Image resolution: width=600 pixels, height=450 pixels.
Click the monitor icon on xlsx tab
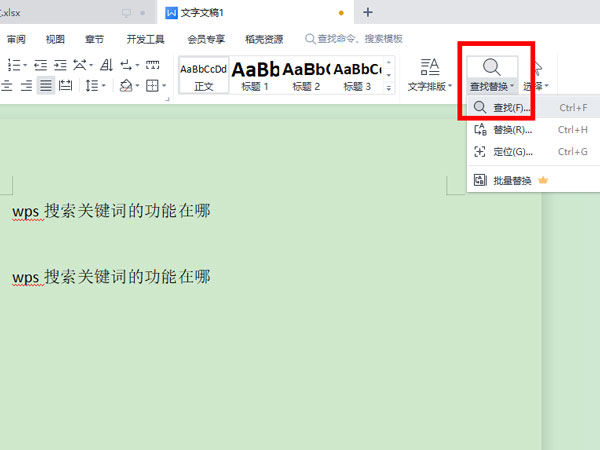click(126, 13)
